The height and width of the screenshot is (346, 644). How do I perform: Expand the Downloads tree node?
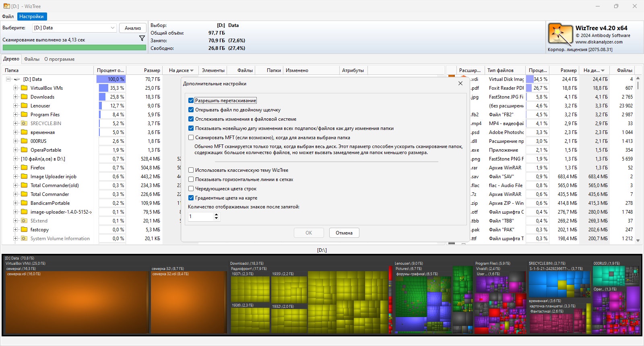(15, 97)
